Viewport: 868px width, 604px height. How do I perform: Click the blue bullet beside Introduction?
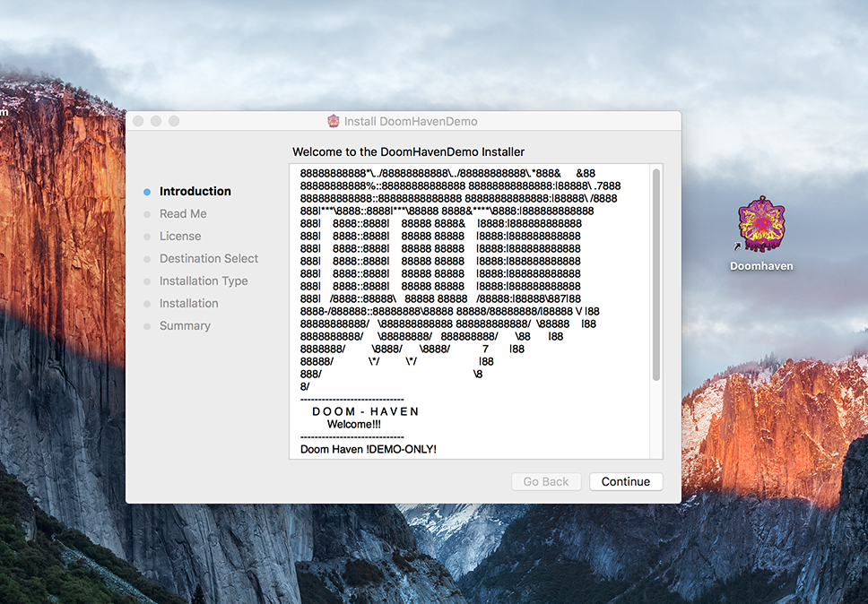147,192
